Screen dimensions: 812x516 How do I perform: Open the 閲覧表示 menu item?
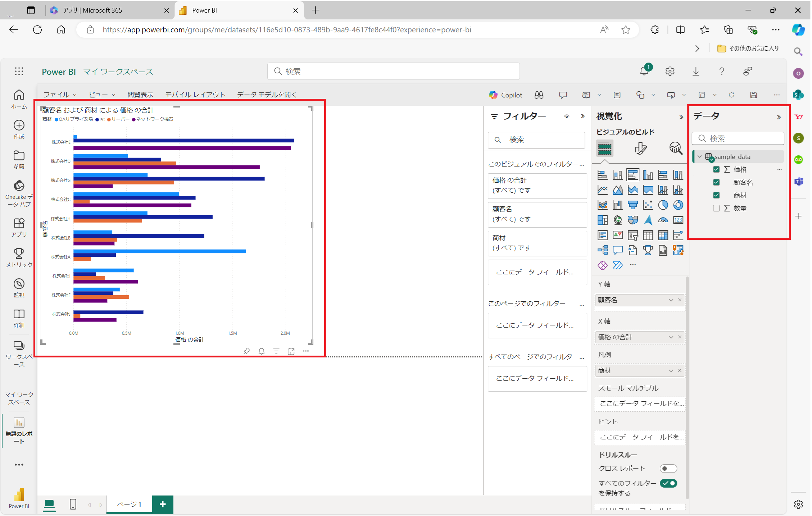[140, 95]
